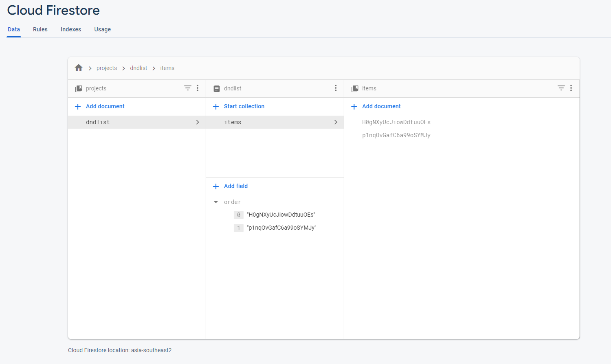Click array value "H0gNXyUcJiowDdtuuOEs" at index 0
This screenshot has height=364, width=611.
tap(281, 215)
